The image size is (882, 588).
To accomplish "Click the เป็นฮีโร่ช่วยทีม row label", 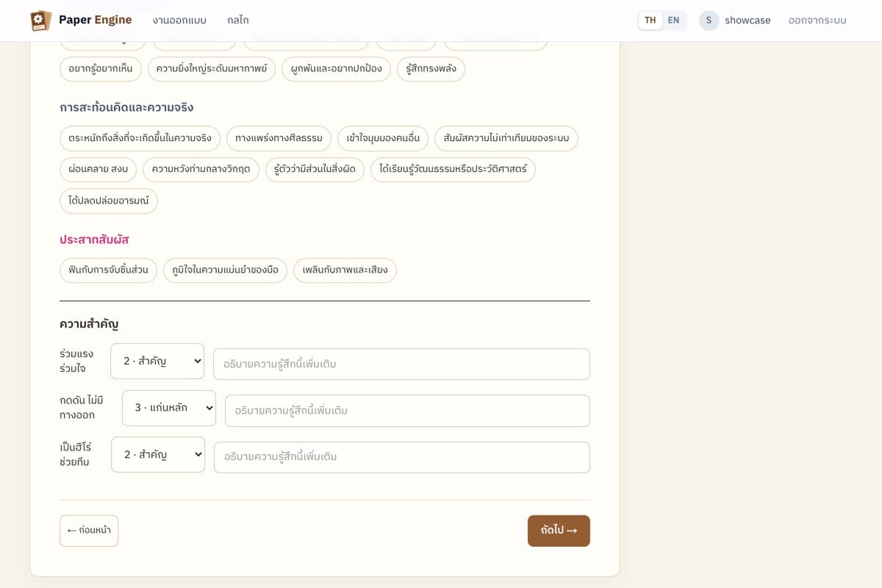I will pos(77,455).
